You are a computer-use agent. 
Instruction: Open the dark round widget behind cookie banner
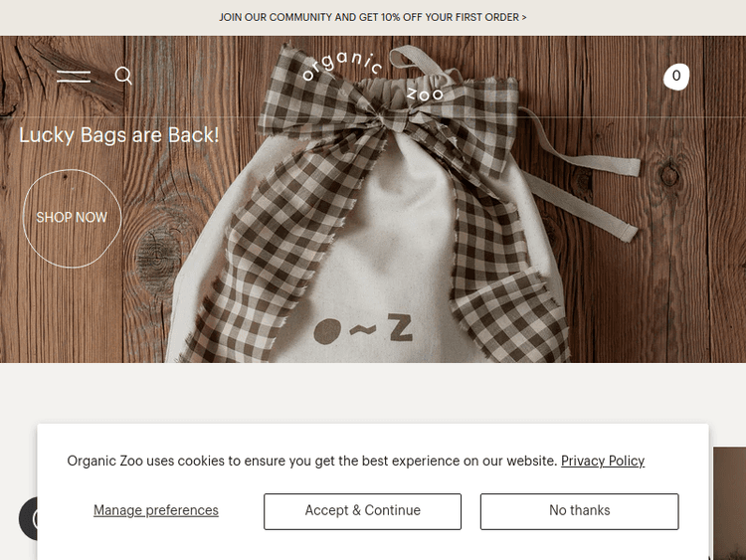pyautogui.click(x=28, y=518)
